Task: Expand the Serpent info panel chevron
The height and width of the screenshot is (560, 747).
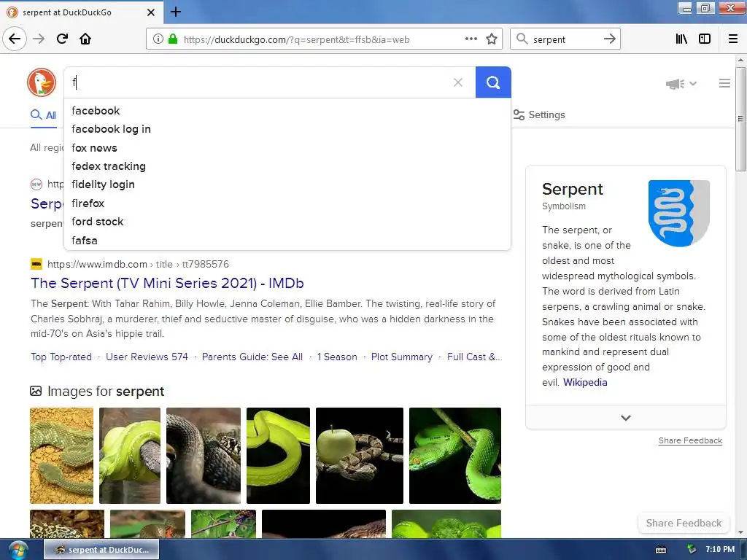Action: pyautogui.click(x=625, y=418)
